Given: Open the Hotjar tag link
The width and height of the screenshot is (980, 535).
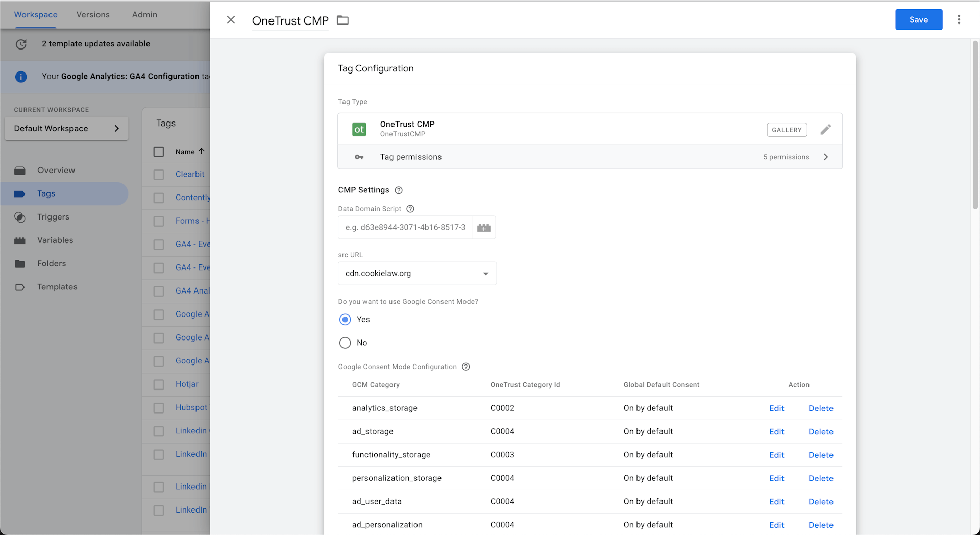Looking at the screenshot, I should tap(187, 384).
